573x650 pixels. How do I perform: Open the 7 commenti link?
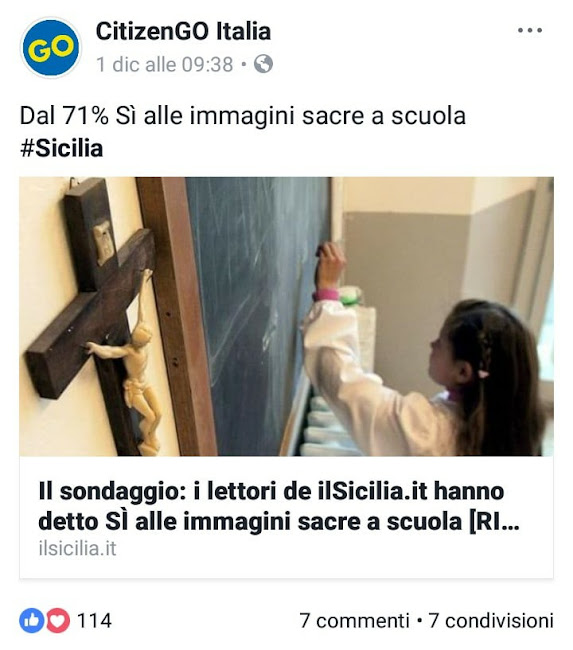354,621
